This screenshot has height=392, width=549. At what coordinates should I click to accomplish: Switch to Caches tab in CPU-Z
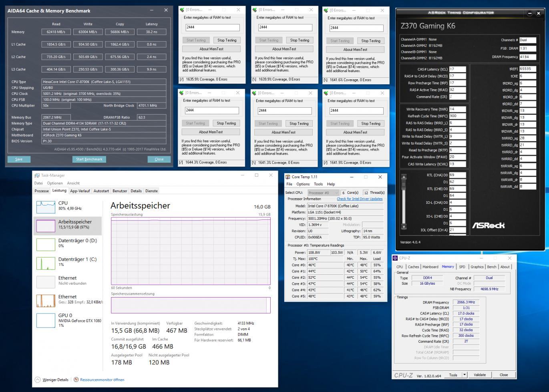(x=413, y=267)
